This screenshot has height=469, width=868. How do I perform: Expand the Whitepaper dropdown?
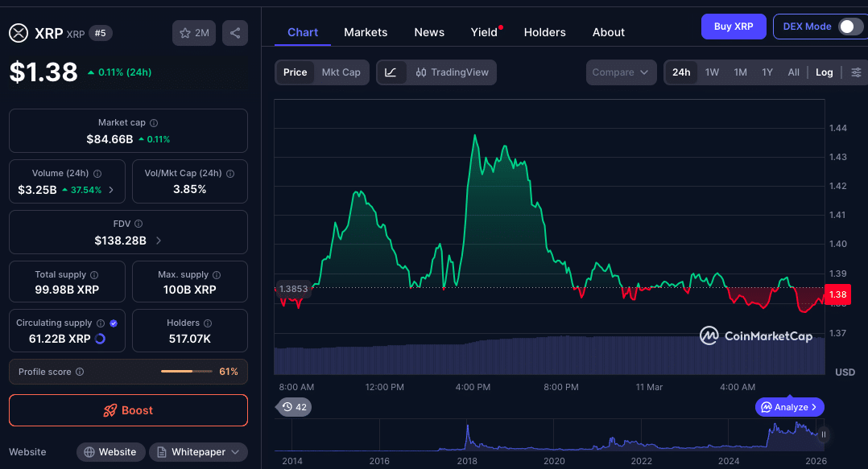198,452
